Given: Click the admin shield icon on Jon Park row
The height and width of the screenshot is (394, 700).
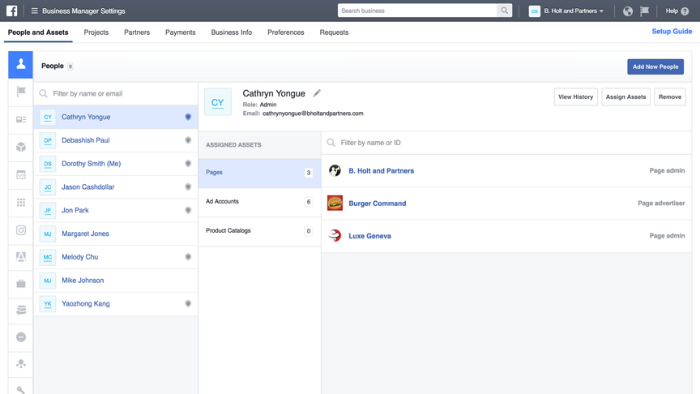Looking at the screenshot, I should [x=188, y=210].
